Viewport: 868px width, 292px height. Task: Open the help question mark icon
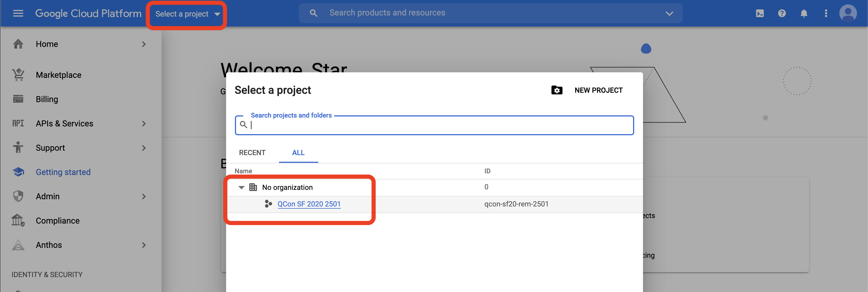[x=782, y=14]
